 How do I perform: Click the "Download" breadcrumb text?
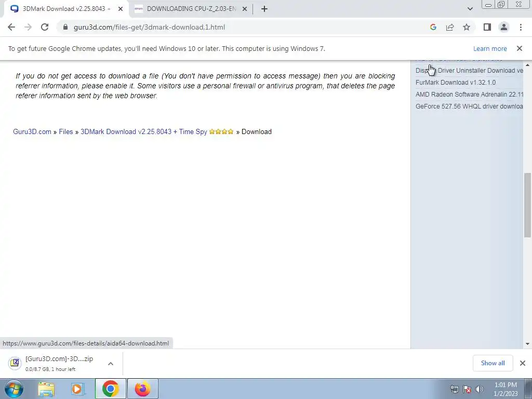tap(257, 131)
